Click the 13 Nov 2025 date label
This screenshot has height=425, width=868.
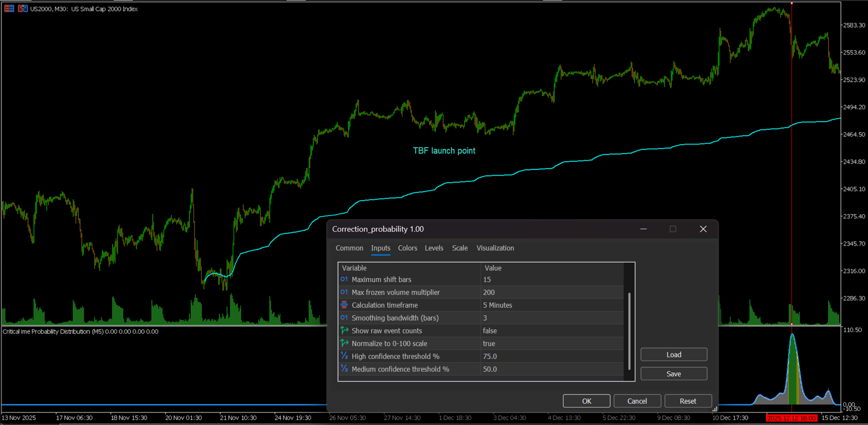click(19, 418)
